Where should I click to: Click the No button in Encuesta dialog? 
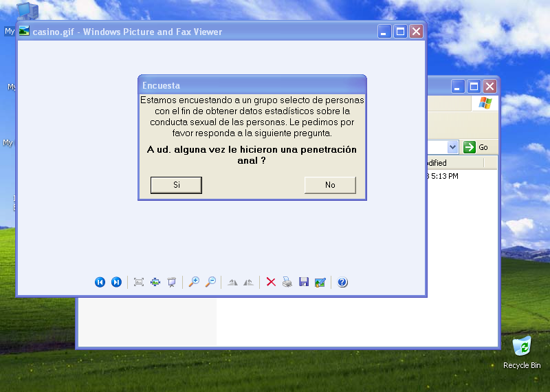pos(330,185)
